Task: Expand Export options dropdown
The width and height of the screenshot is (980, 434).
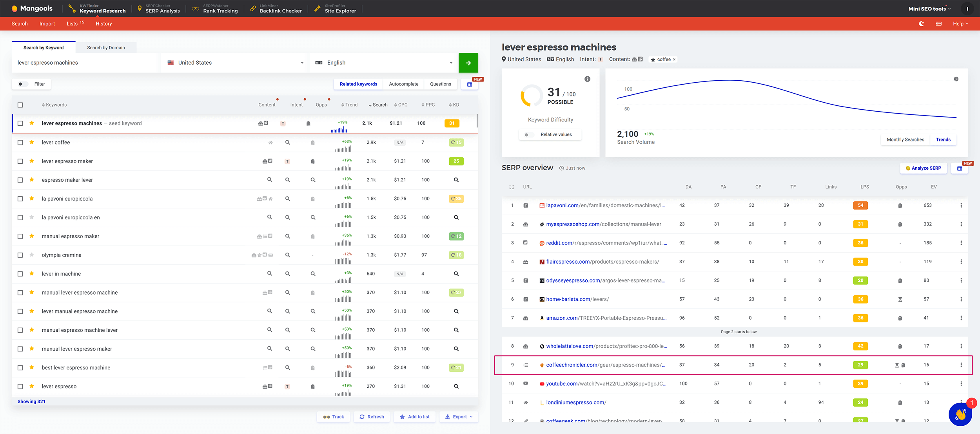Action: (x=459, y=417)
